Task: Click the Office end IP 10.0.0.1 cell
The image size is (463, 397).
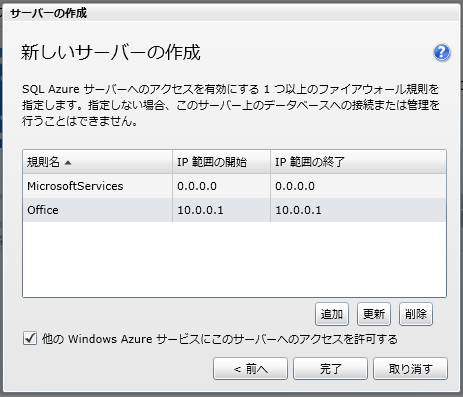Action: coord(358,210)
